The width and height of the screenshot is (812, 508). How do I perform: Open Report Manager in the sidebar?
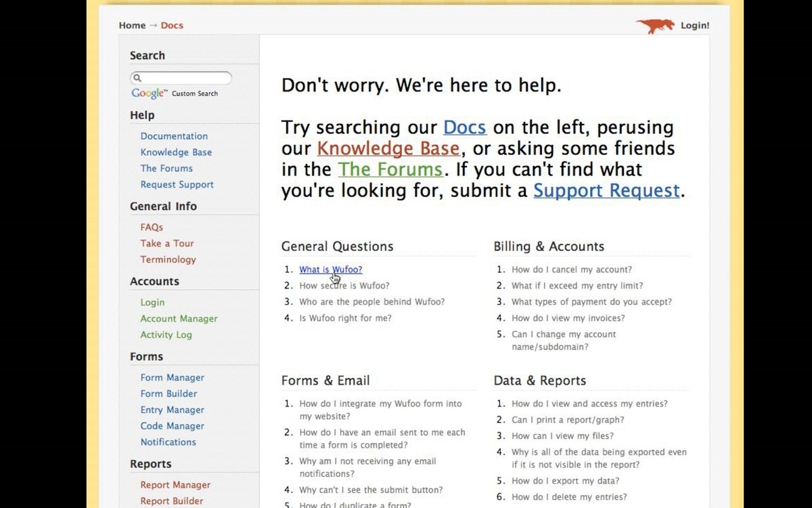point(175,485)
